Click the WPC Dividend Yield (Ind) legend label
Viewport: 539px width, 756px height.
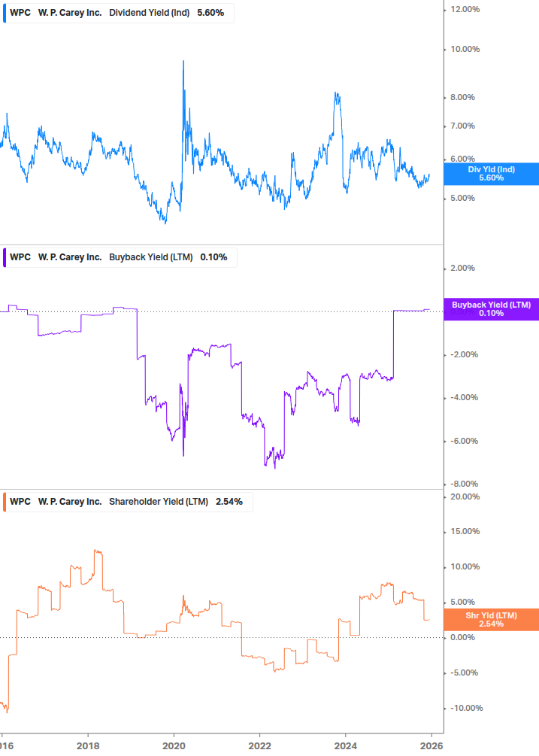click(119, 13)
